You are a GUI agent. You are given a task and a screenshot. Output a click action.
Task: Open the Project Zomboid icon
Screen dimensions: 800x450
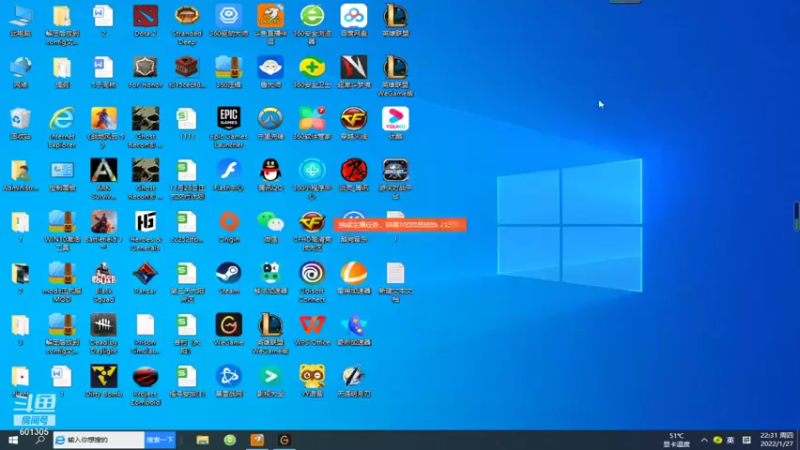(145, 377)
